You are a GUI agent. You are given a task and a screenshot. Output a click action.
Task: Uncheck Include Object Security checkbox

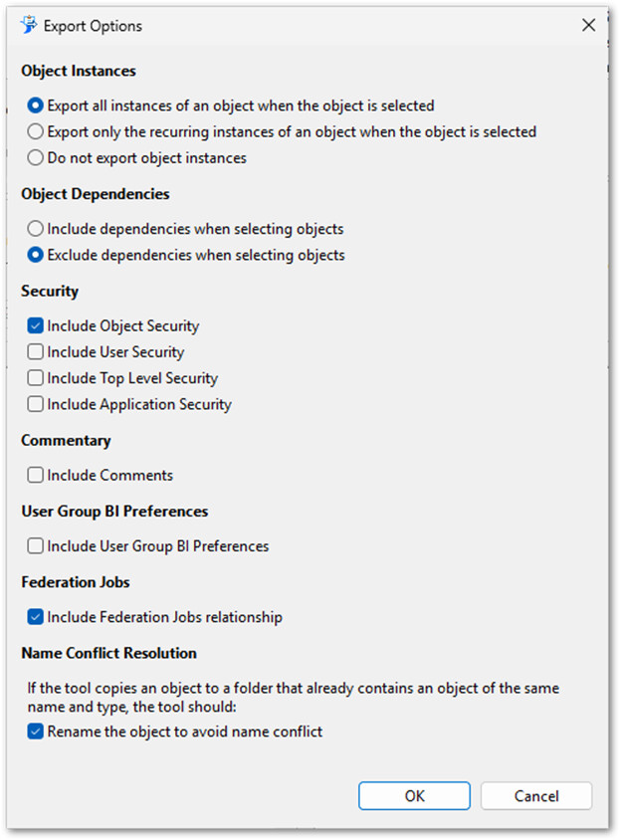(x=37, y=325)
